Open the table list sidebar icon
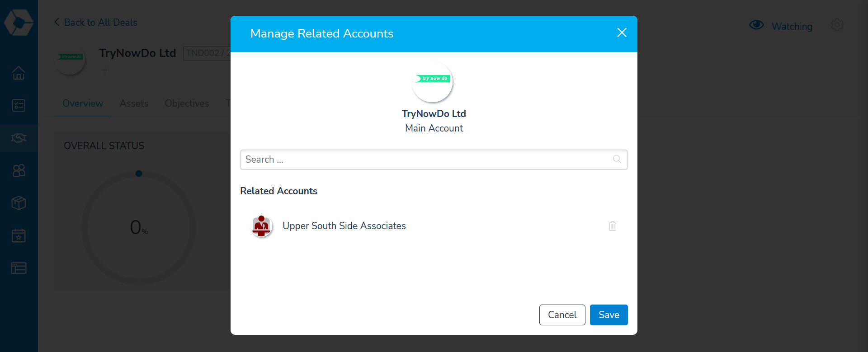 click(19, 268)
